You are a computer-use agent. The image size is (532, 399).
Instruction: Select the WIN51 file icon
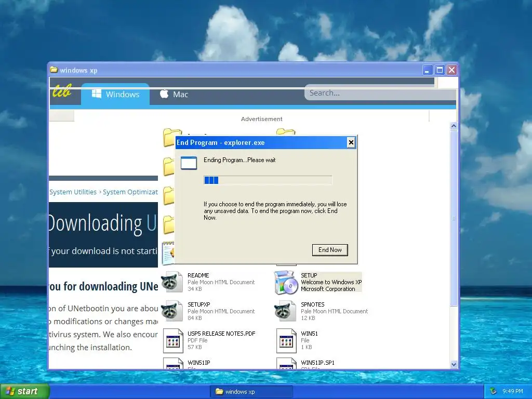[286, 340]
